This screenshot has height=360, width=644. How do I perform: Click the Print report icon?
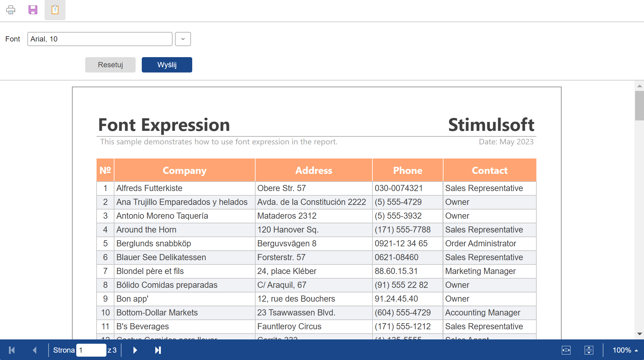[11, 10]
